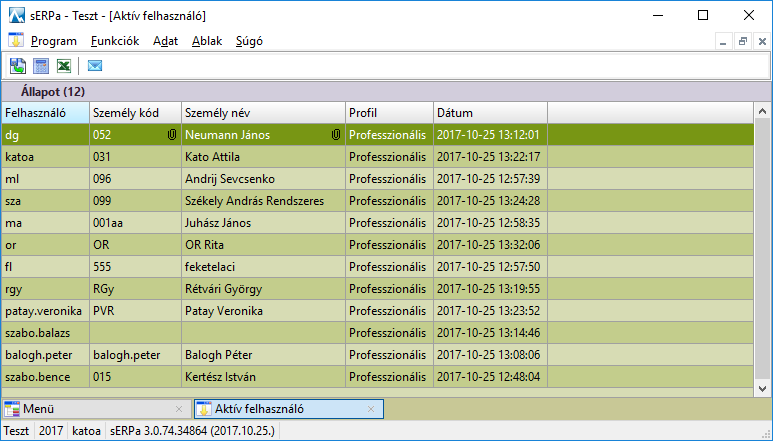Open the Program menu
This screenshot has height=441, width=773.
coord(54,41)
